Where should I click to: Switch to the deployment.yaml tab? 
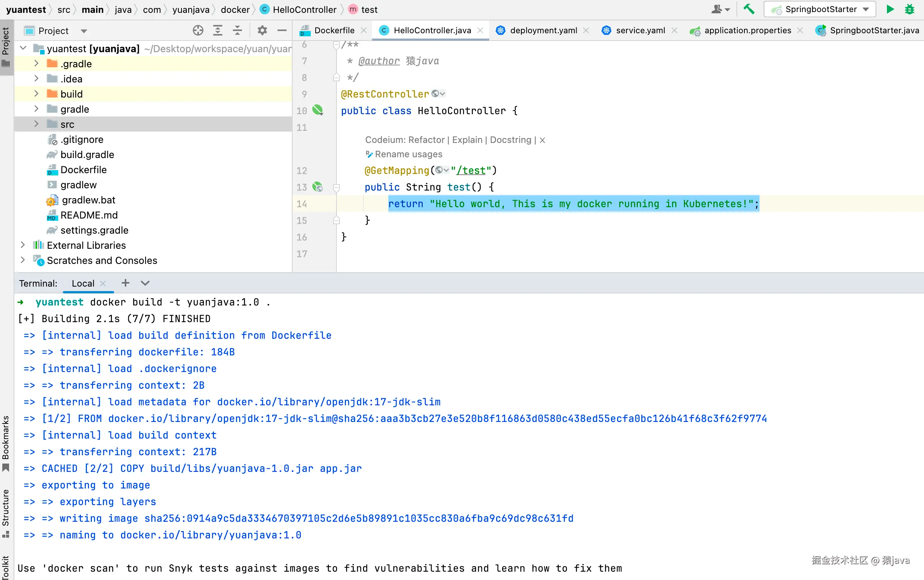(543, 30)
